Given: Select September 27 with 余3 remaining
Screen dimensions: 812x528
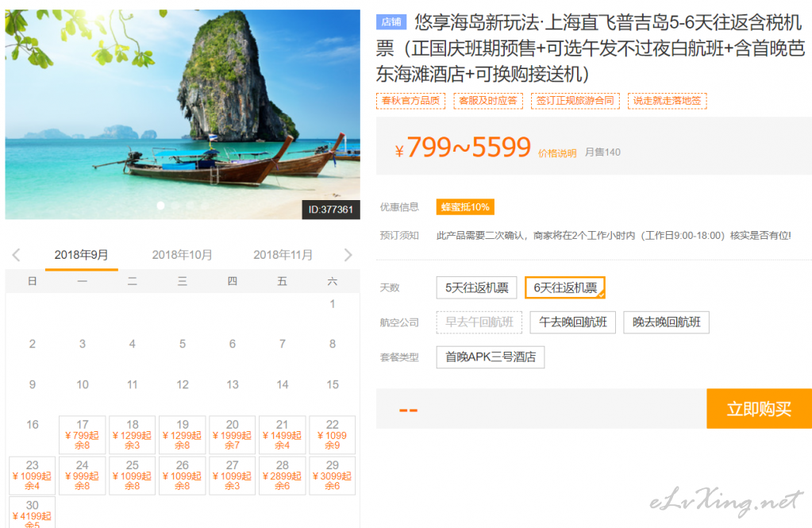Looking at the screenshot, I should point(232,475).
